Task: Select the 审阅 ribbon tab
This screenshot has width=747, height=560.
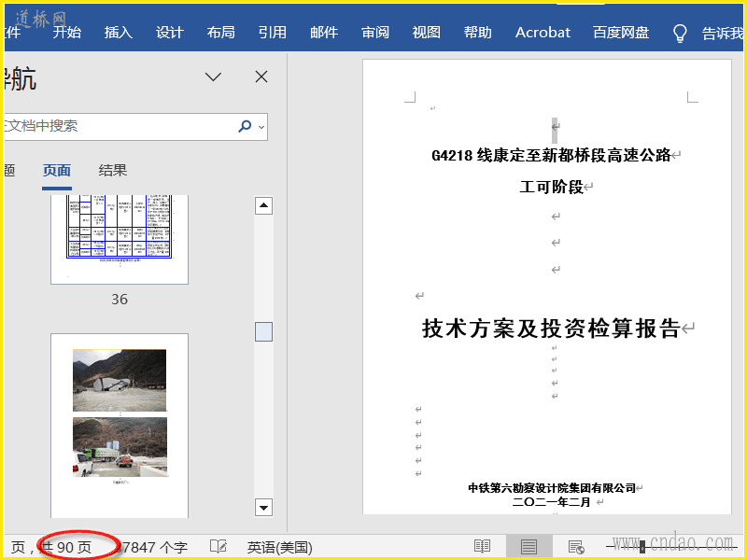Action: 375,33
